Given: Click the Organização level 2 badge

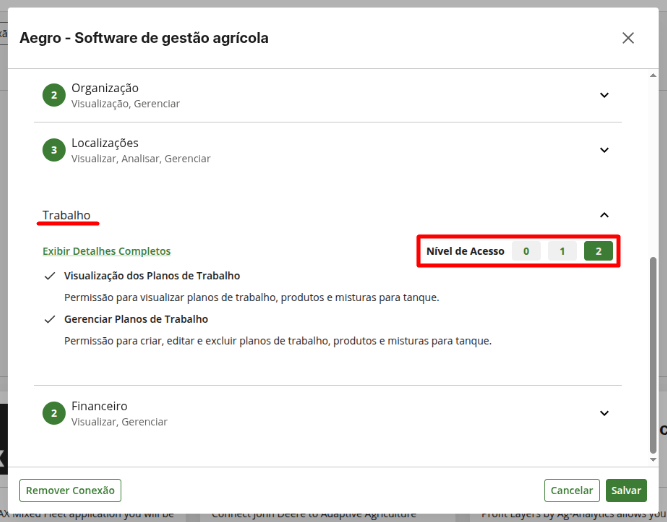Looking at the screenshot, I should click(54, 95).
